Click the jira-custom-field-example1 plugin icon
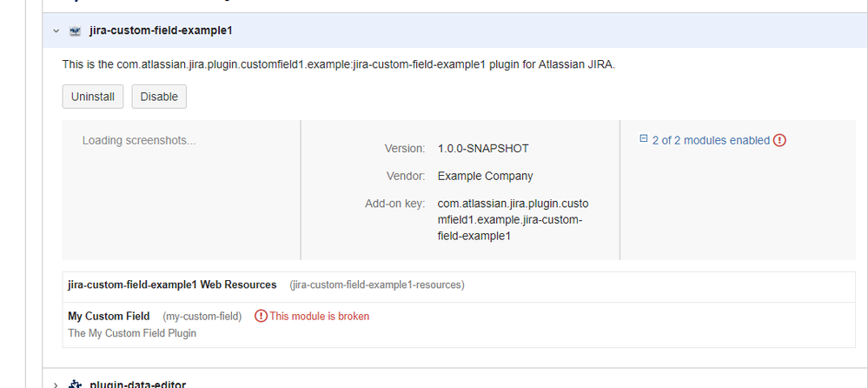 point(75,31)
